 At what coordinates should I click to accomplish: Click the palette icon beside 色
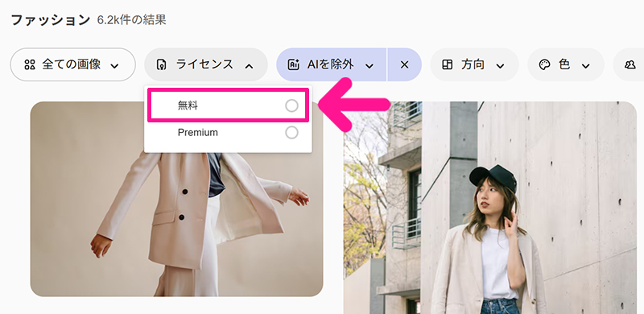pos(544,65)
